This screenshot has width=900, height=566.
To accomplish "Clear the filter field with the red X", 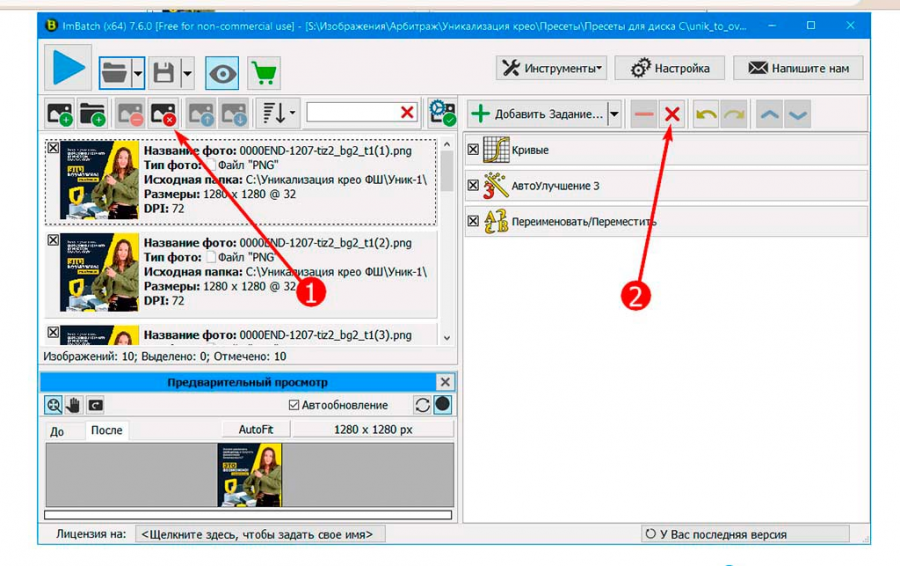I will (407, 113).
